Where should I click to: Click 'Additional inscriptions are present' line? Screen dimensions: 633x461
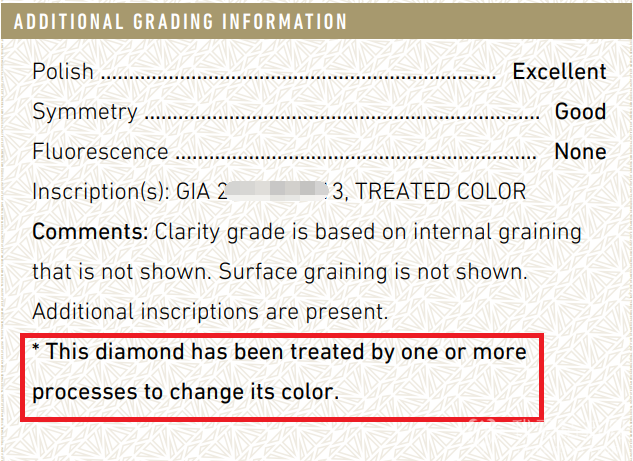point(210,312)
